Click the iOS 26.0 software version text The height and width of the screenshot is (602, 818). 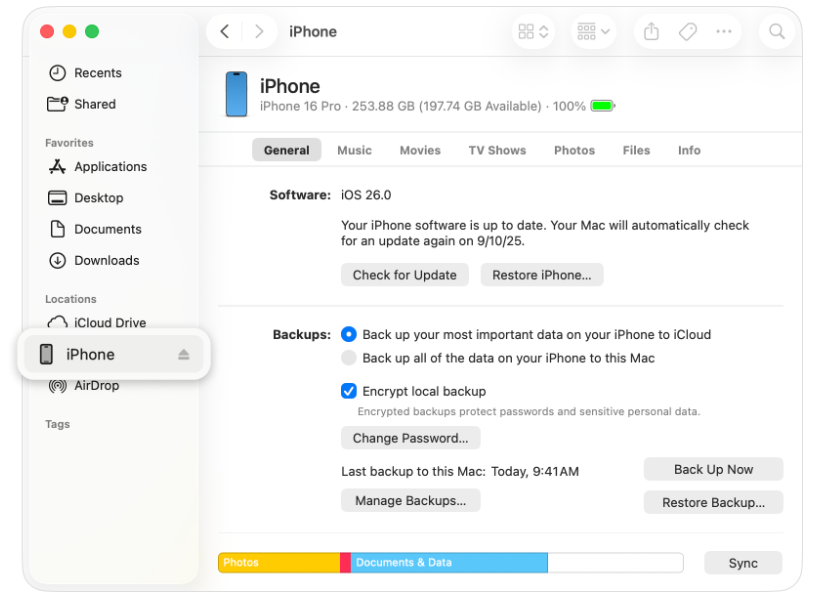(x=366, y=195)
